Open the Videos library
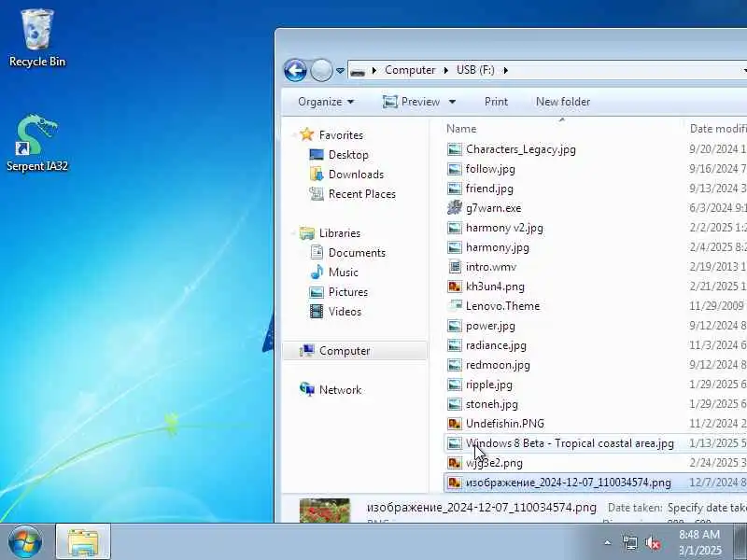The height and width of the screenshot is (560, 747). 345,312
